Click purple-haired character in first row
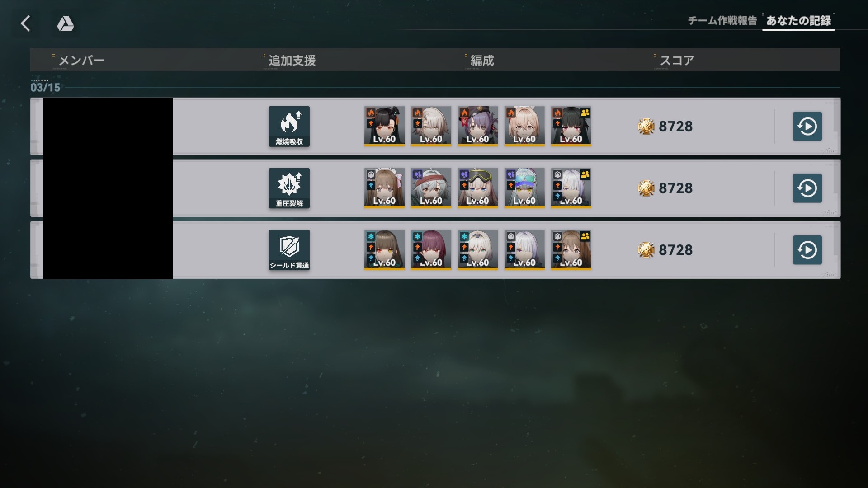 tap(477, 126)
